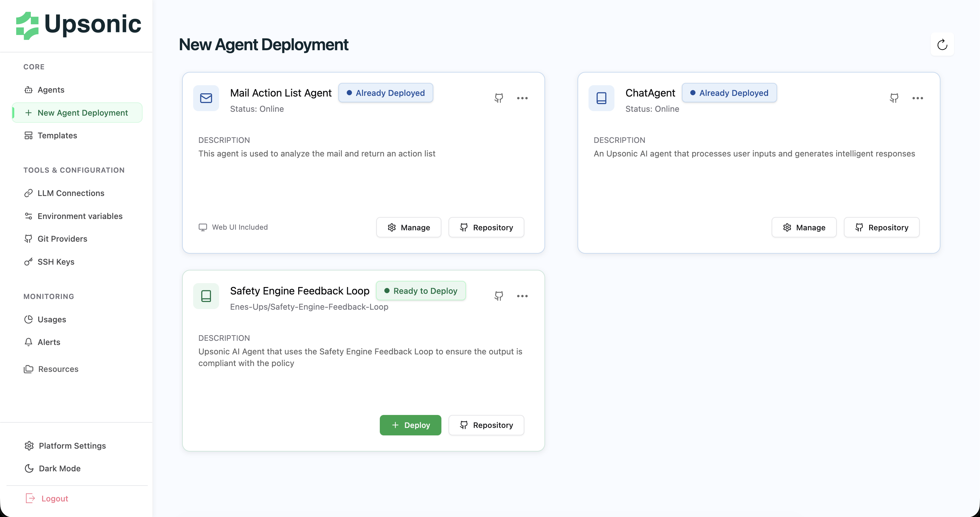Click GitHub icon on Safety Engine Feedback Loop card
The image size is (980, 517).
click(498, 296)
